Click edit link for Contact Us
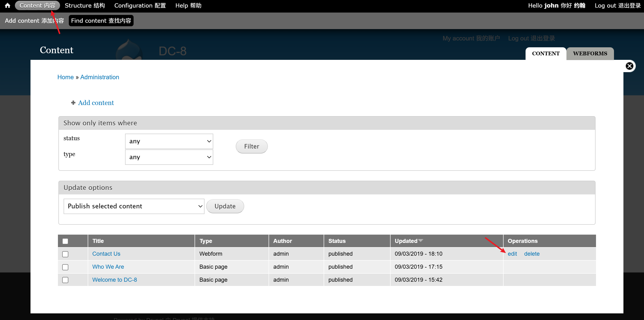This screenshot has width=644, height=320. (512, 254)
